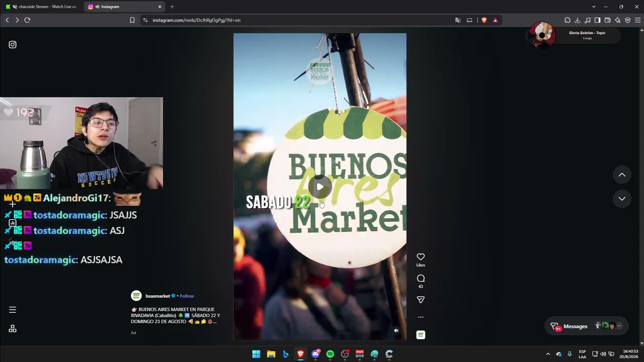Screen dimensions: 644x362
Task: Share the reel with the paper plane icon
Action: click(421, 300)
